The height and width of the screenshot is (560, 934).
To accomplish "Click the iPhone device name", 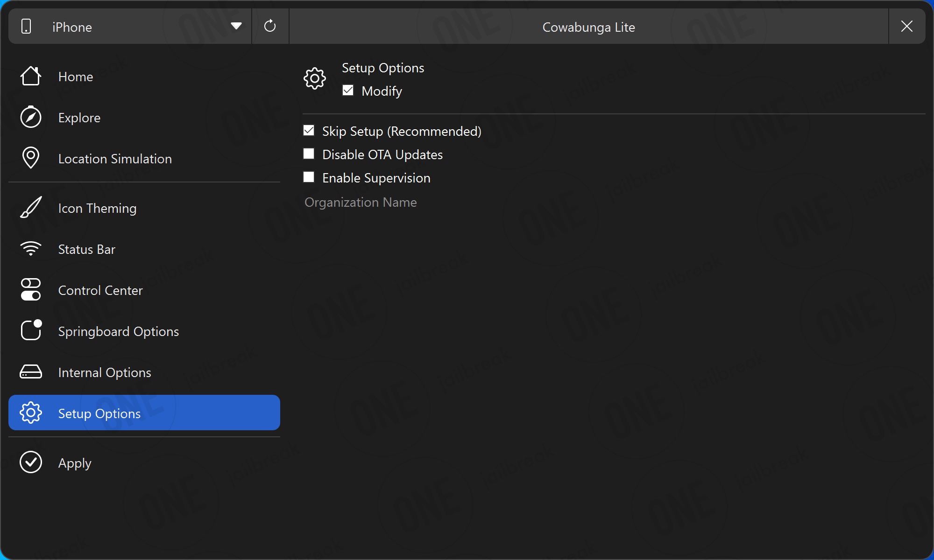I will click(72, 27).
